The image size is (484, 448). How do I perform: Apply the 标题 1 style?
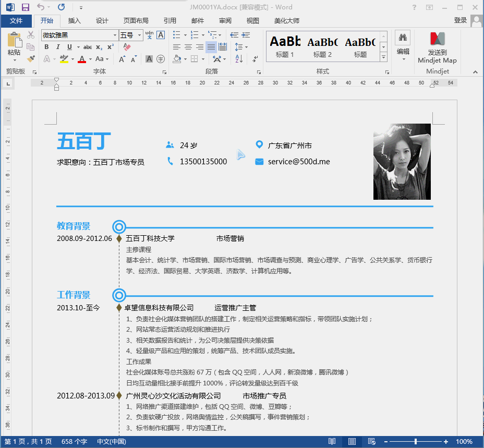point(285,46)
